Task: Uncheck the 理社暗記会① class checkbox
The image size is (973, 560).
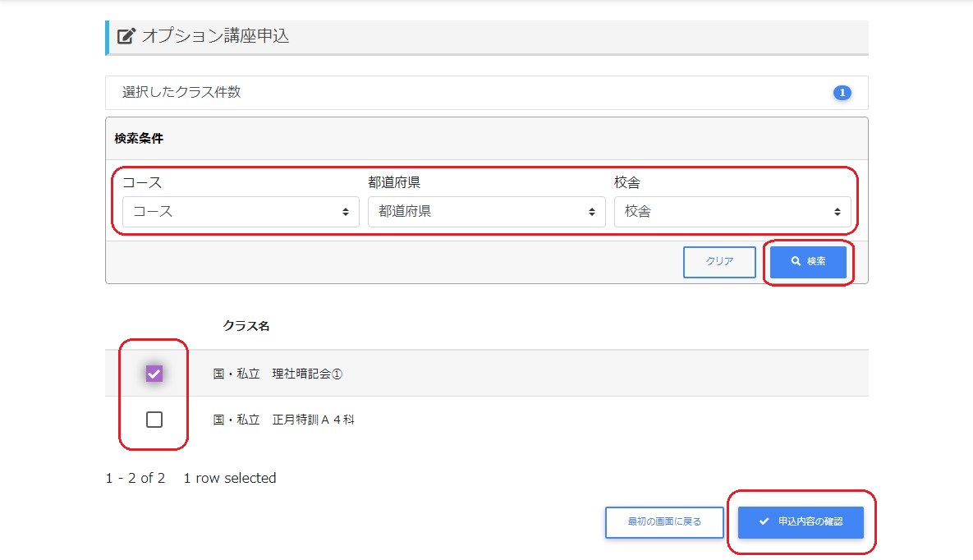Action: pyautogui.click(x=154, y=374)
